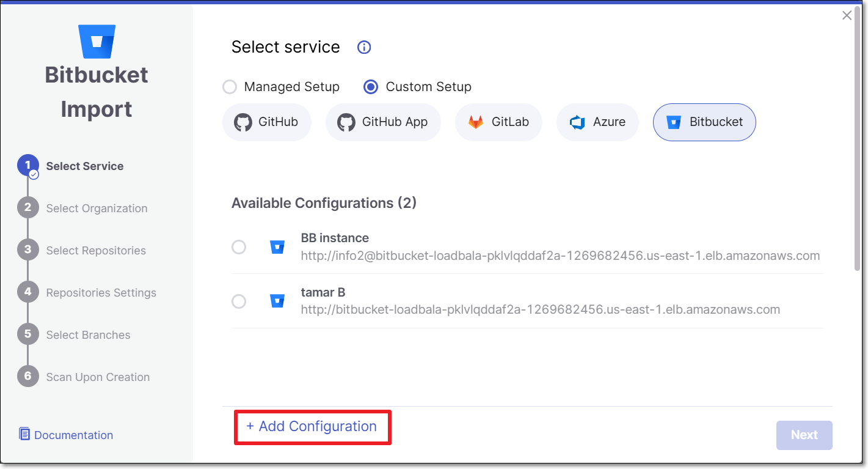Click the Next button
The height and width of the screenshot is (469, 868).
[804, 435]
